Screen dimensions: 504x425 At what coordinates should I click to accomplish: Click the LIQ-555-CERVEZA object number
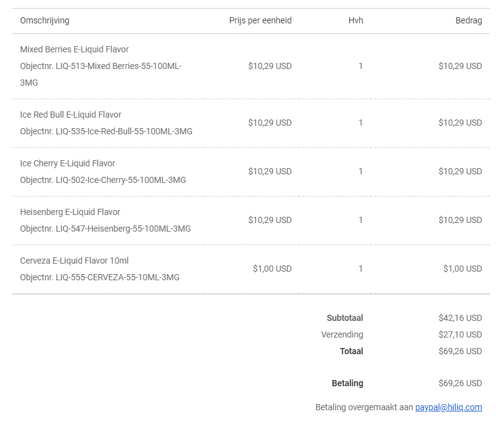click(x=100, y=277)
